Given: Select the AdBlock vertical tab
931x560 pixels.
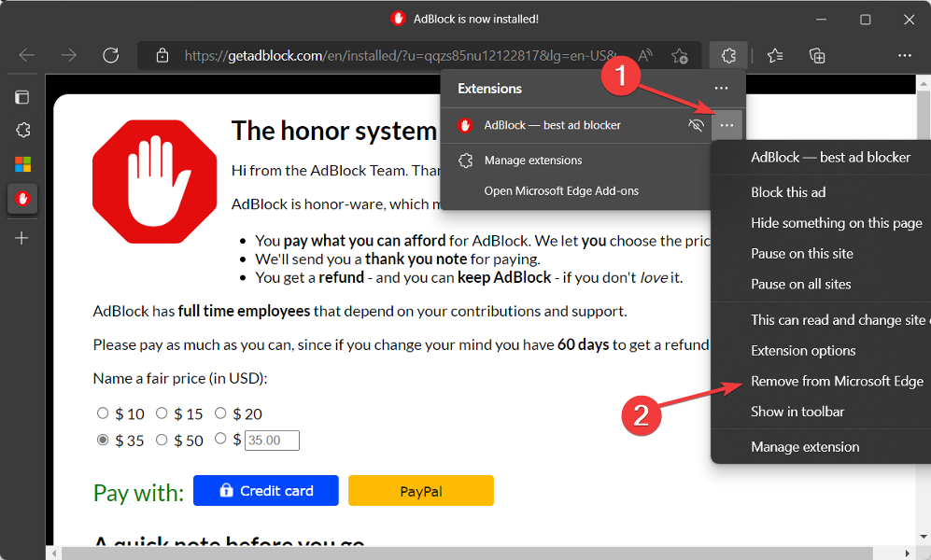Looking at the screenshot, I should (22, 199).
